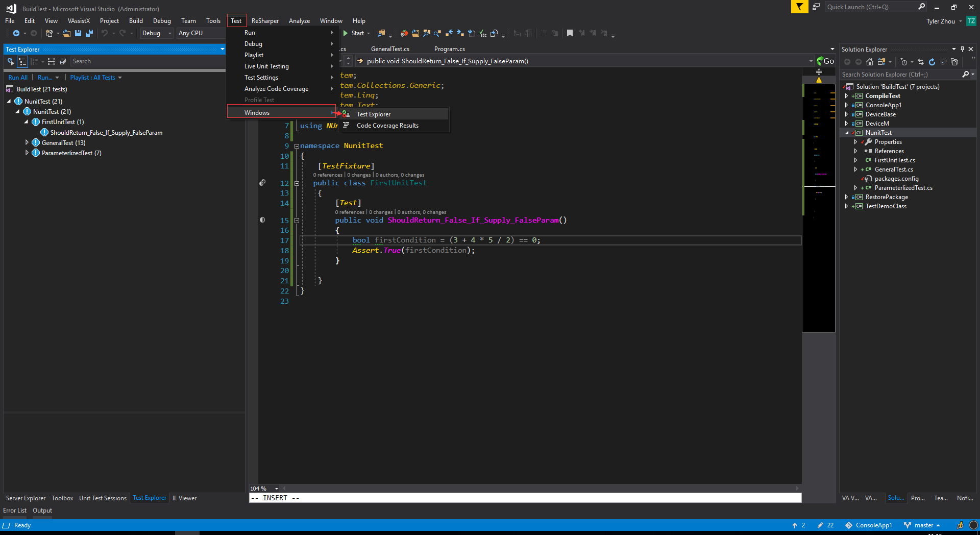This screenshot has width=980, height=535.
Task: Click the Open File folder icon
Action: 67,33
